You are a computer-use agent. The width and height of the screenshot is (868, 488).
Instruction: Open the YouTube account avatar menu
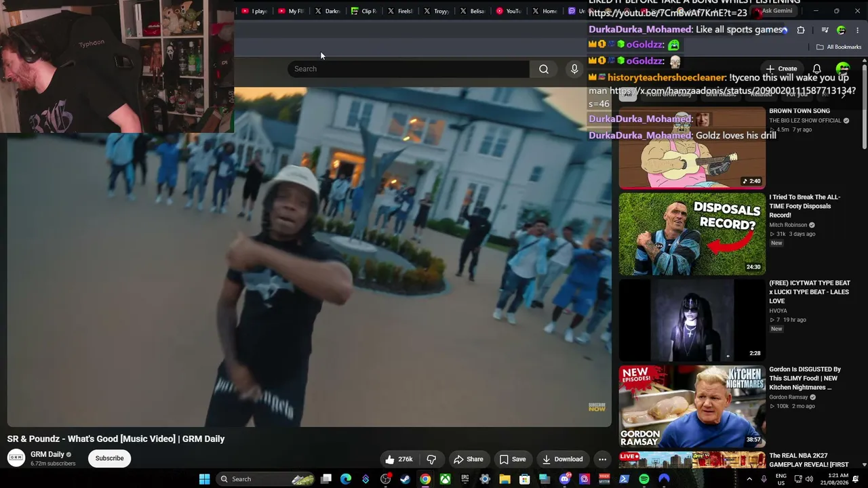click(843, 68)
